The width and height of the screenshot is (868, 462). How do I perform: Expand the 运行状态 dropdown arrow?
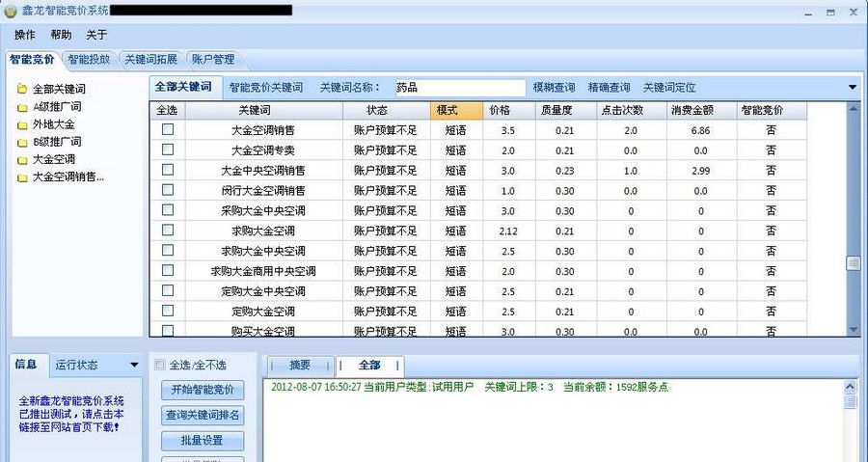[134, 365]
